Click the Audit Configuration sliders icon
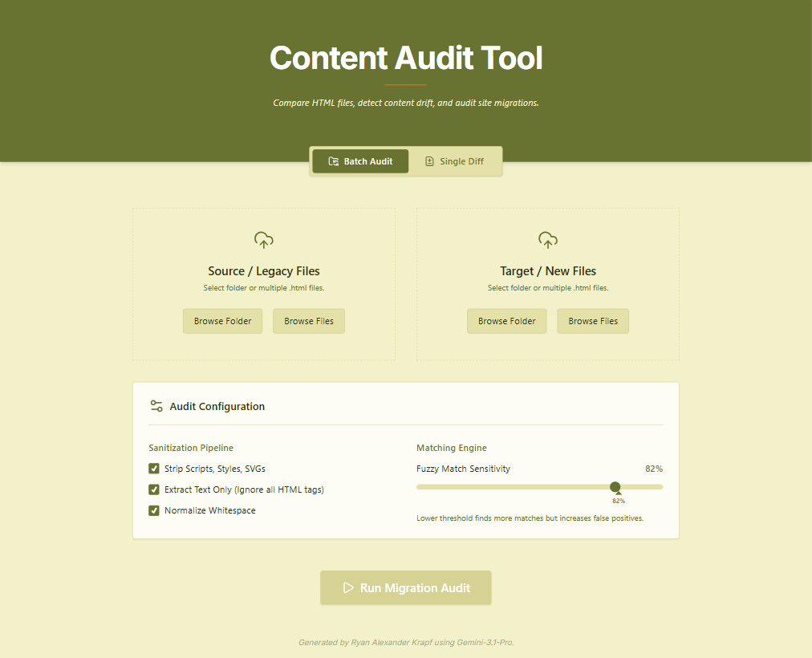This screenshot has height=658, width=812. click(x=156, y=406)
